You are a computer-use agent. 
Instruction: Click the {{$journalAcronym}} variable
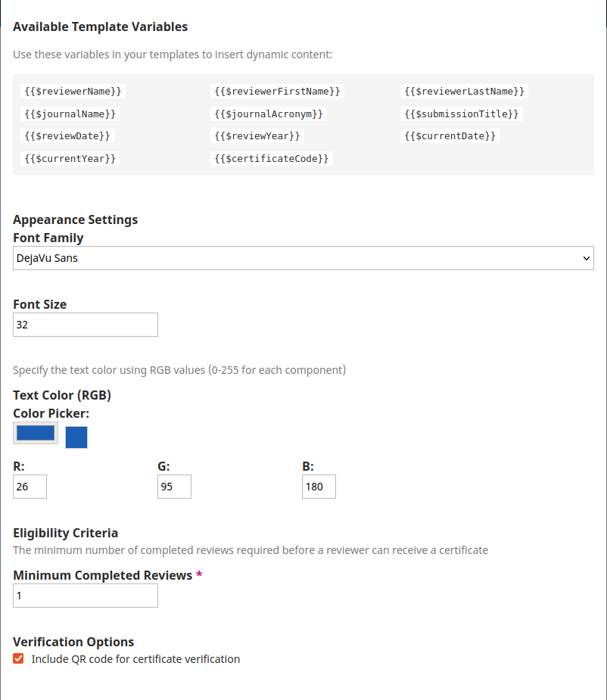click(x=269, y=114)
